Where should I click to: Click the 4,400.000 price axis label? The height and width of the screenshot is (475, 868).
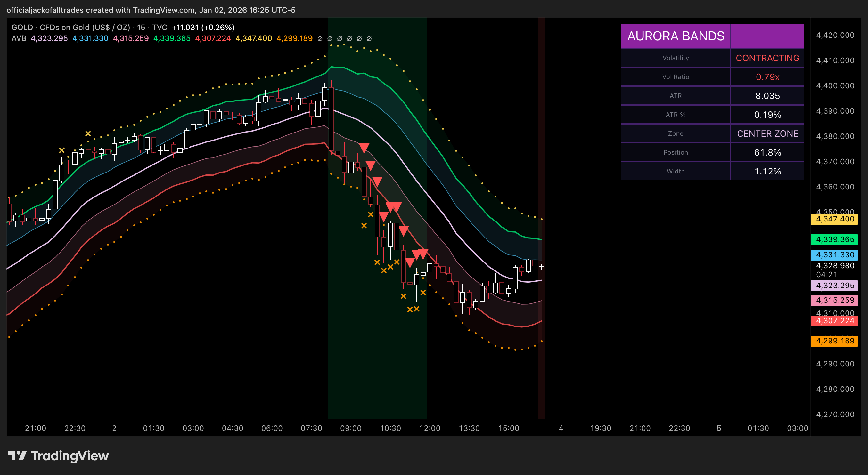point(835,85)
